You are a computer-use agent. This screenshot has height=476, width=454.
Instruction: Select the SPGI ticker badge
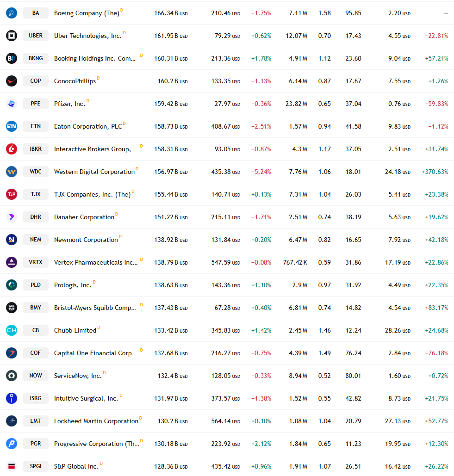pos(36,466)
